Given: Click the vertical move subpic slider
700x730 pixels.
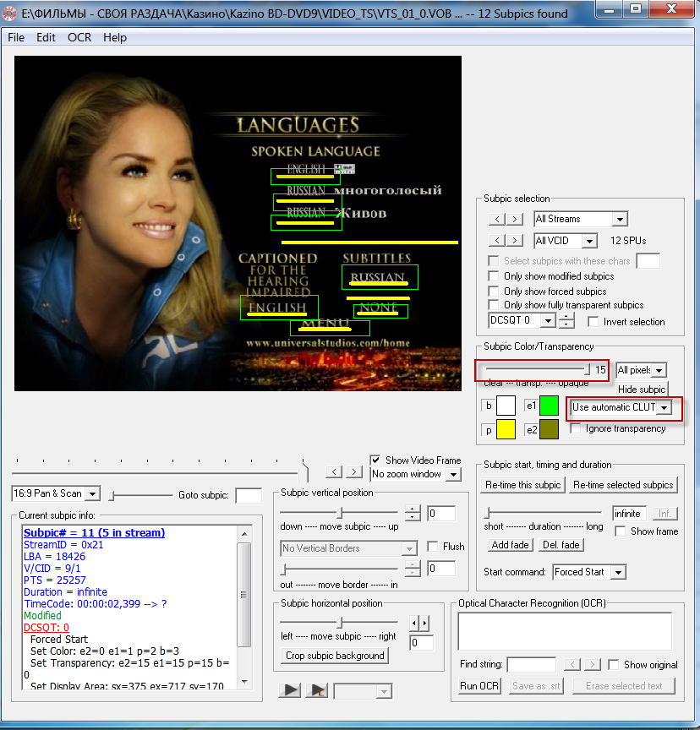Looking at the screenshot, I should [x=340, y=513].
